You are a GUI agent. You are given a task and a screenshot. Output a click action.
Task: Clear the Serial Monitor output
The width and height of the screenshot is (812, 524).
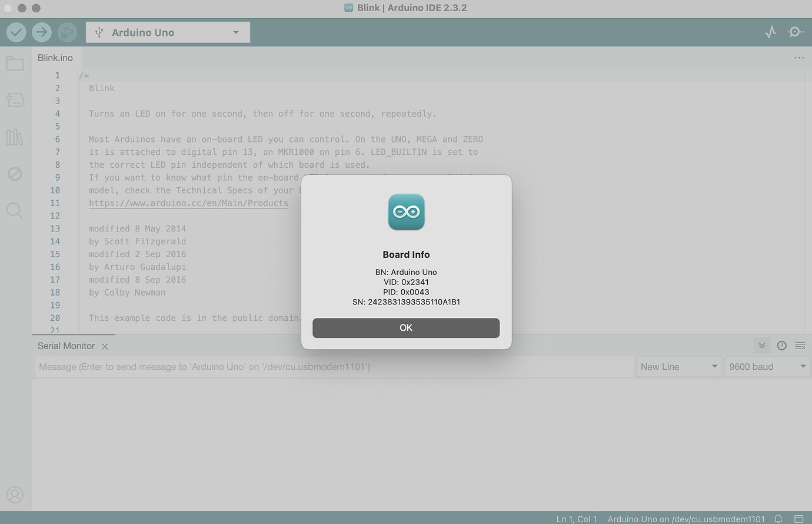(800, 346)
